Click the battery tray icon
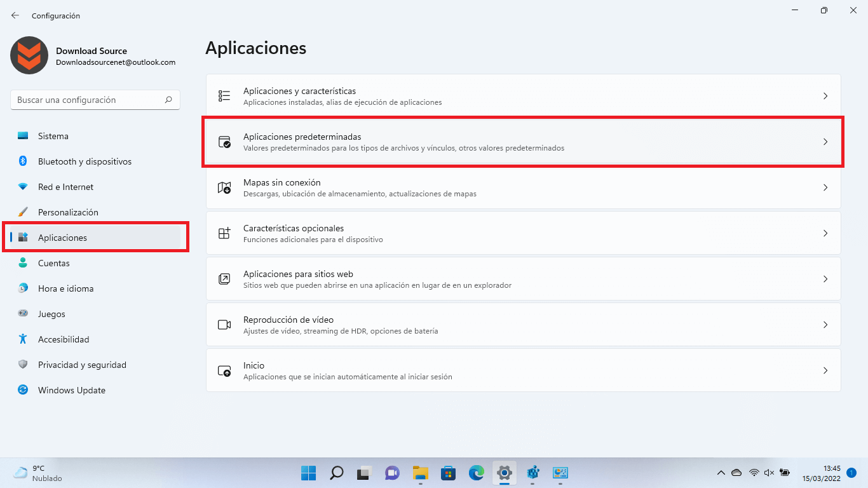The height and width of the screenshot is (488, 868). (x=785, y=473)
